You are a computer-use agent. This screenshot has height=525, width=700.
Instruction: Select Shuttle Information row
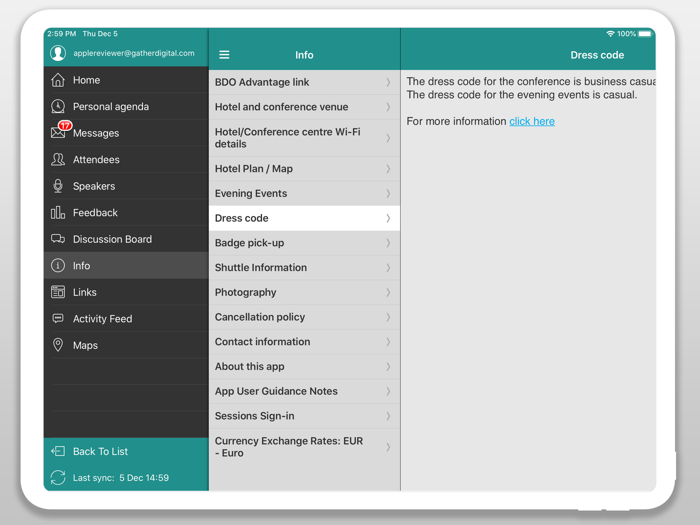click(304, 267)
